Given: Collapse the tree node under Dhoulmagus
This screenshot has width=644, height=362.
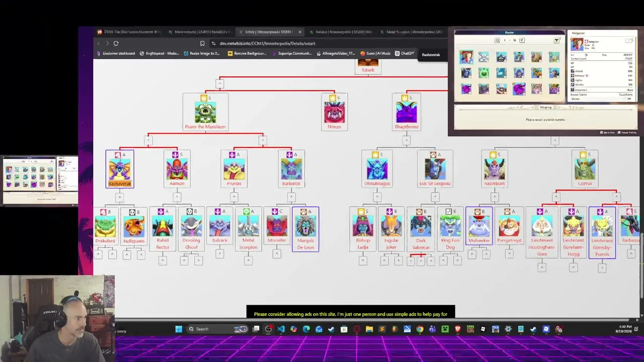Looking at the screenshot, I should pyautogui.click(x=377, y=197).
